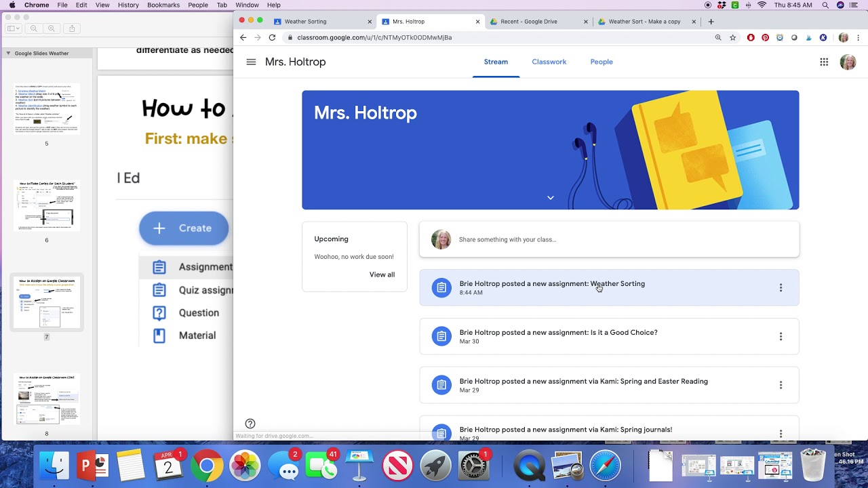The height and width of the screenshot is (488, 868).
Task: Select slide 6 thumbnail in Preview sidebar
Action: pyautogui.click(x=47, y=206)
